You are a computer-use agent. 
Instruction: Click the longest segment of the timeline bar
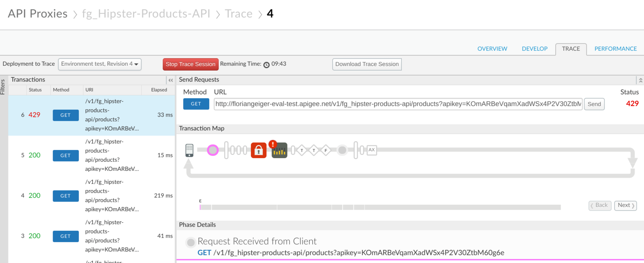[463, 207]
